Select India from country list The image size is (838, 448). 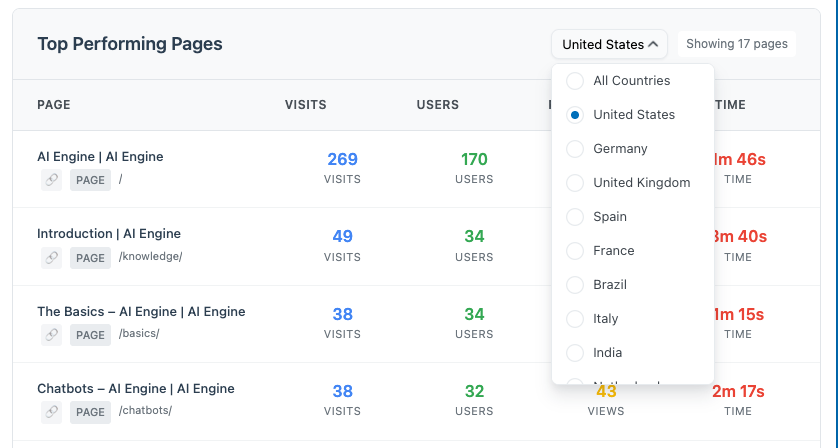[575, 353]
